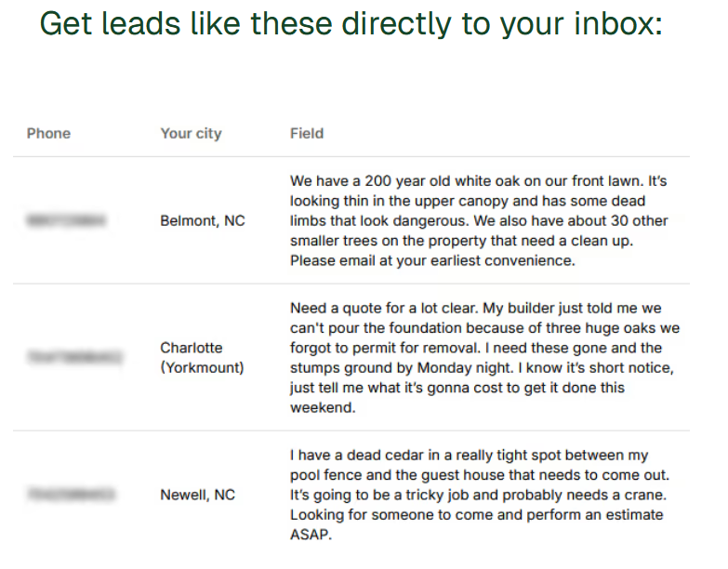The height and width of the screenshot is (569, 728).
Task: Click the 'Get leads like these' heading
Action: tap(351, 23)
